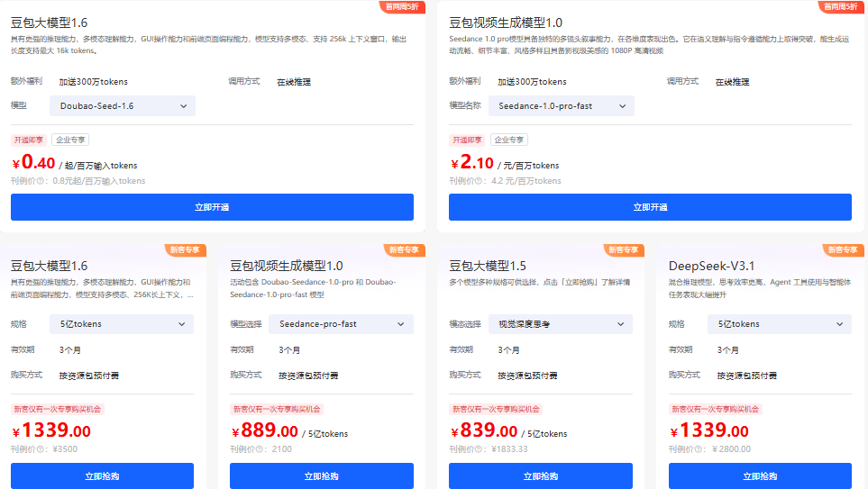Click 立即抢购 for the ¥889.00 video model package
This screenshot has height=489, width=868.
pos(322,475)
